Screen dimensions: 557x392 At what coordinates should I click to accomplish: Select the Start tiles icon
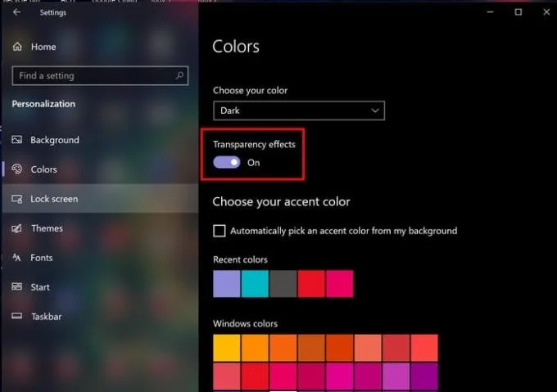coord(16,286)
